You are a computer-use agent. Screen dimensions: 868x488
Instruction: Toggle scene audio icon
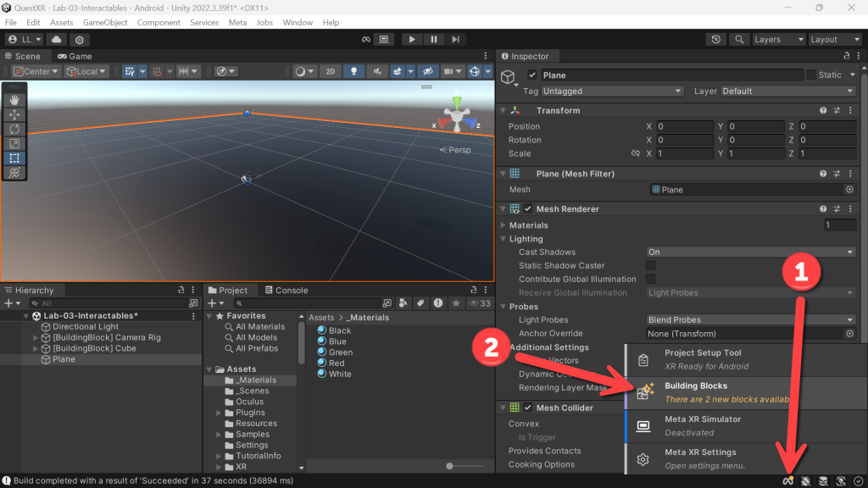point(377,71)
